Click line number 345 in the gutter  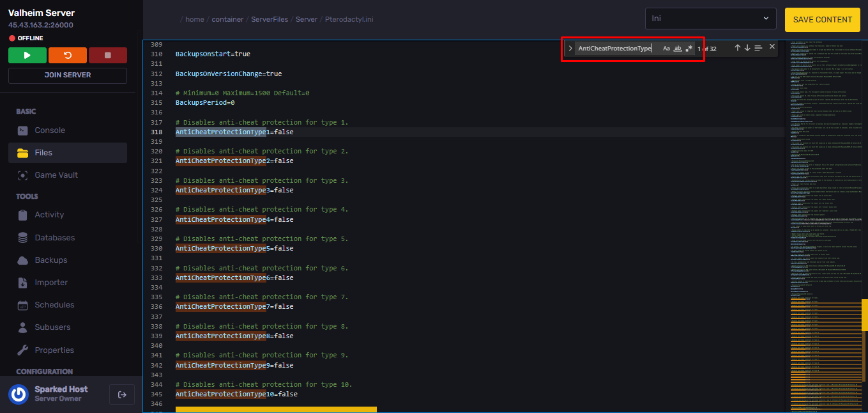pos(156,394)
